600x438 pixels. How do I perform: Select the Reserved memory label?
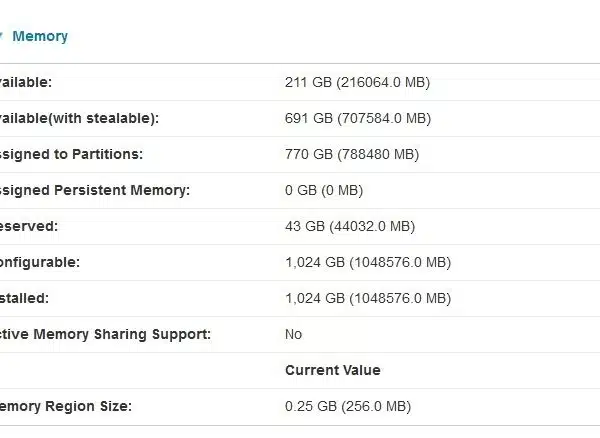tap(29, 226)
